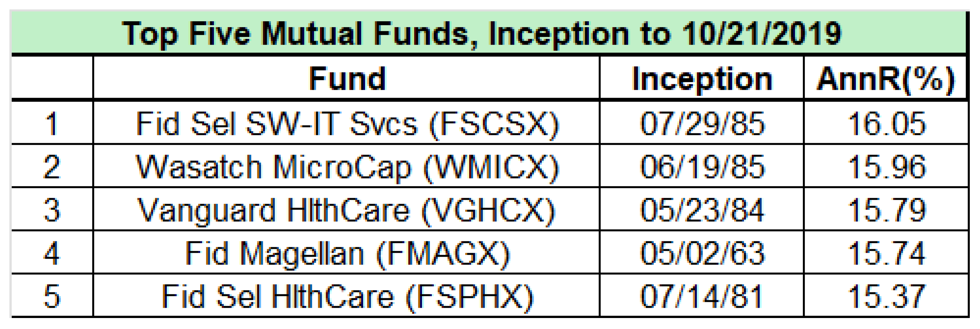Select inception date 06/19/85
The image size is (980, 329).
pos(702,167)
